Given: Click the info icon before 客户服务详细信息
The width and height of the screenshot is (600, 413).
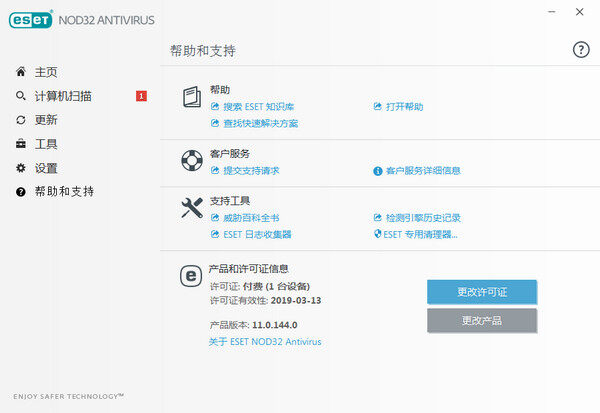Looking at the screenshot, I should click(x=378, y=171).
